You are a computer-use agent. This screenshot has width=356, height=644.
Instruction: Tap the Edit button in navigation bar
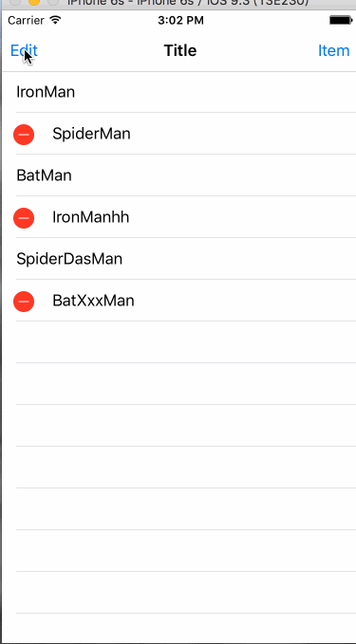pyautogui.click(x=24, y=50)
